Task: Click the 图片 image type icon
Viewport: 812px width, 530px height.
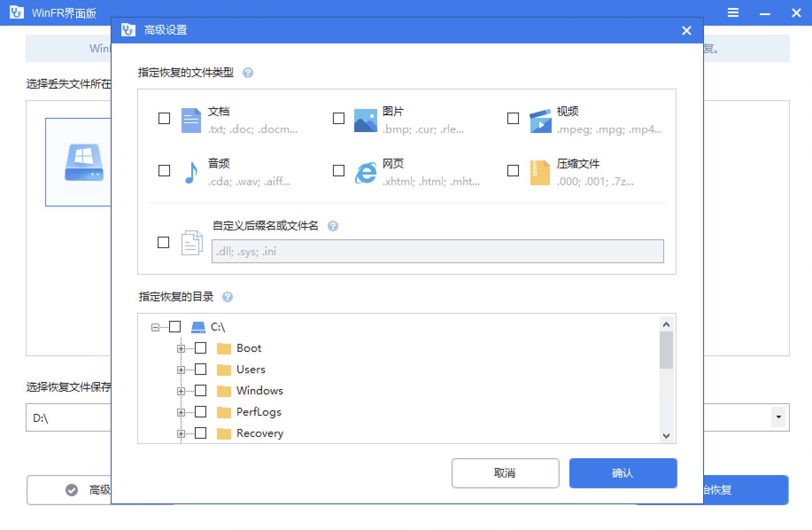Action: tap(365, 120)
